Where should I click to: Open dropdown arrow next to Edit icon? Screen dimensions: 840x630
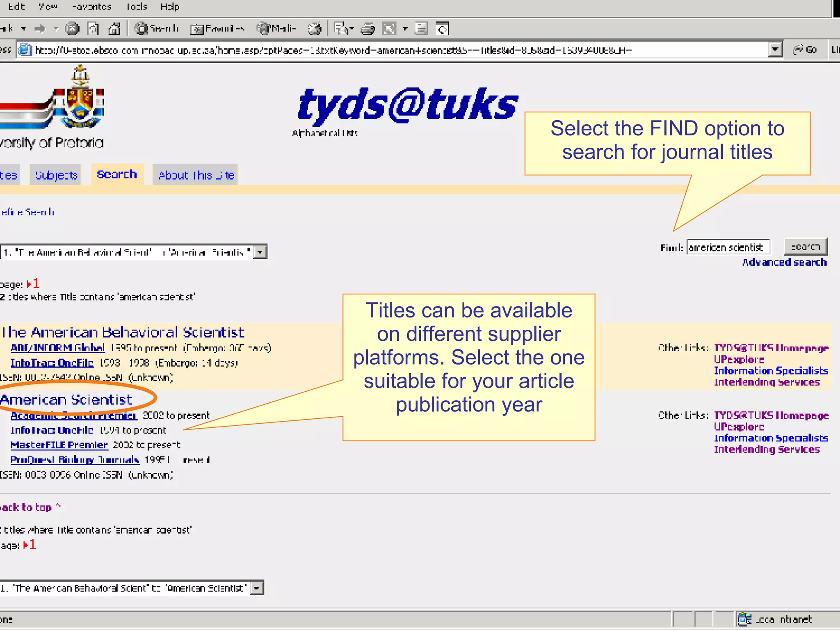pos(405,29)
